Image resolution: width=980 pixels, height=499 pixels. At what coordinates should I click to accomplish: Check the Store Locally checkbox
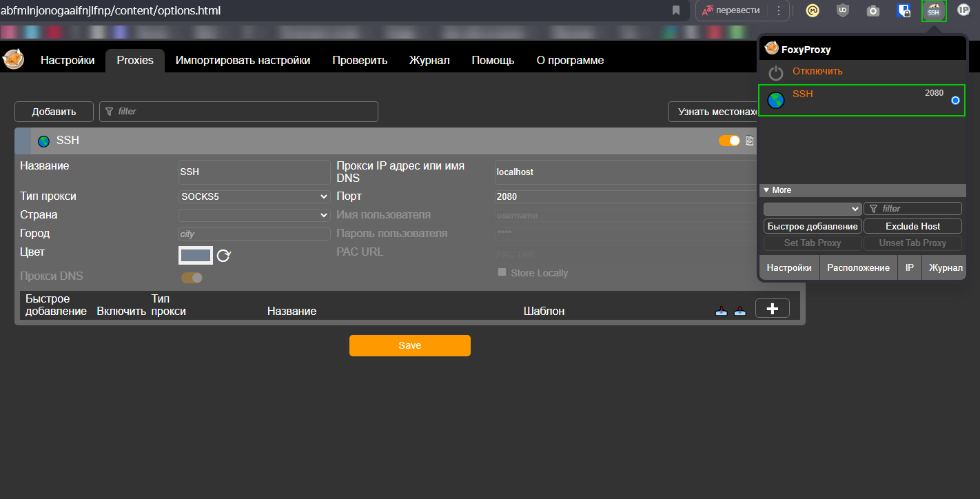click(x=502, y=272)
